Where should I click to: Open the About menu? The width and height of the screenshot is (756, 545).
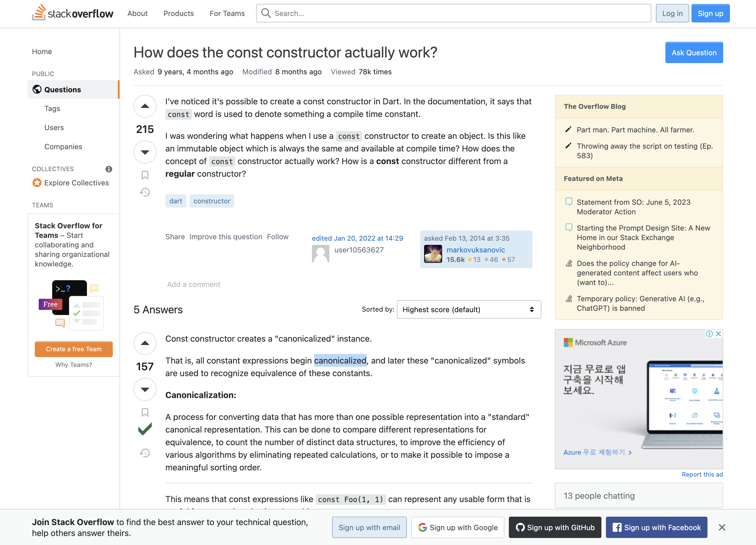(137, 13)
